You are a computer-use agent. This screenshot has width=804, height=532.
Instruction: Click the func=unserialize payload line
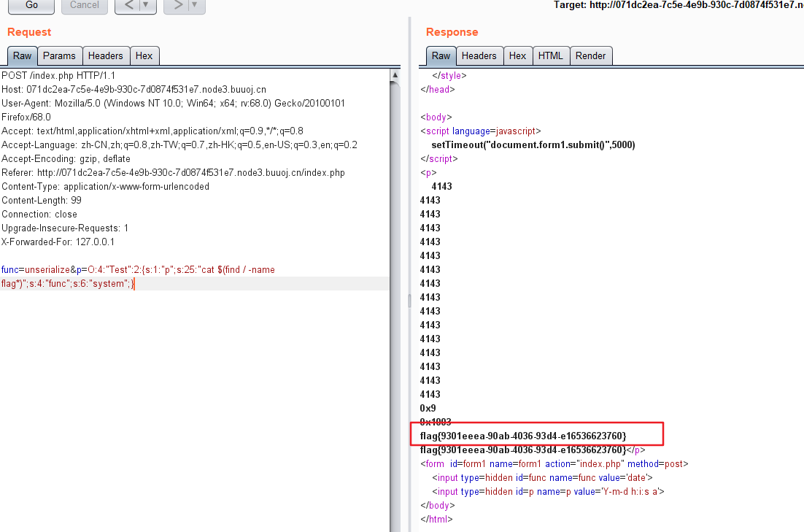coord(138,269)
